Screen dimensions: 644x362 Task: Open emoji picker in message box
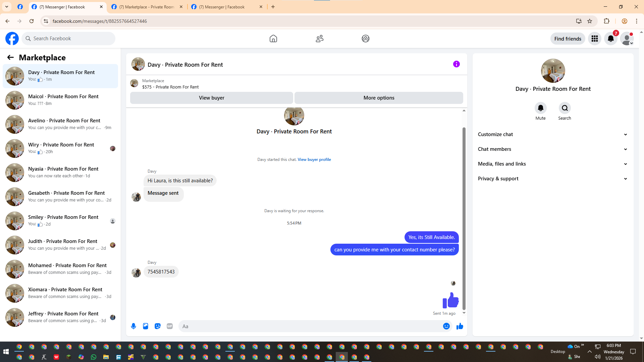point(446,326)
